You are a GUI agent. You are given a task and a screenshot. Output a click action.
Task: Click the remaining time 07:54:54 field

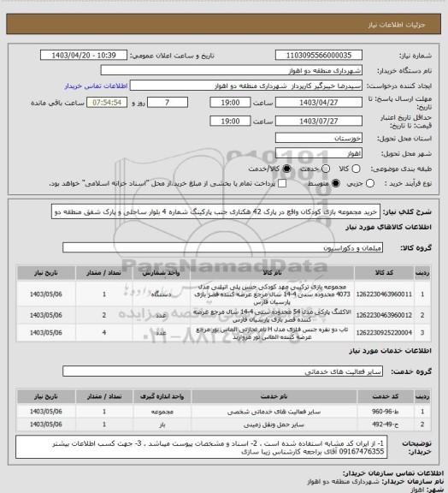(x=107, y=103)
